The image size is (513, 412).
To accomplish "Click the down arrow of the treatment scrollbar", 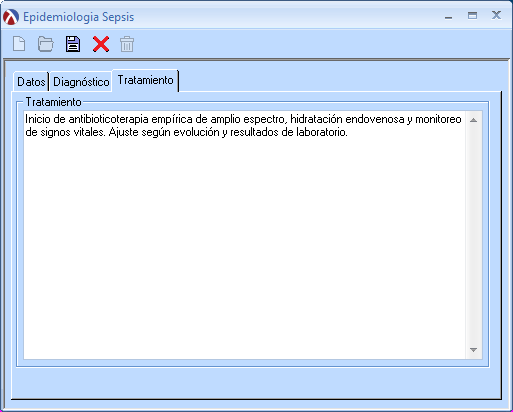I will pos(473,350).
